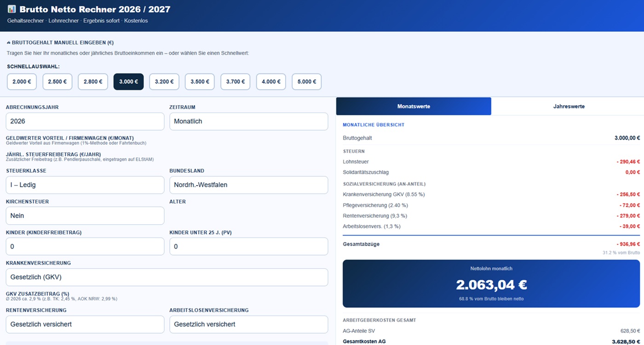Open the Kirchensteuer dropdown set to Nein
The image size is (644, 345).
85,216
